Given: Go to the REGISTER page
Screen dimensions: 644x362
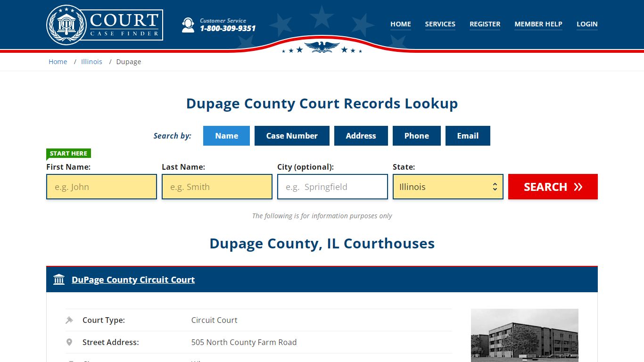Looking at the screenshot, I should click(485, 24).
